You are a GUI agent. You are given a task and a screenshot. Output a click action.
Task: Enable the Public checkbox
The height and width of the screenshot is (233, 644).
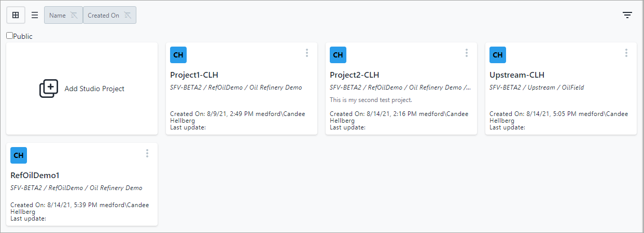point(10,36)
